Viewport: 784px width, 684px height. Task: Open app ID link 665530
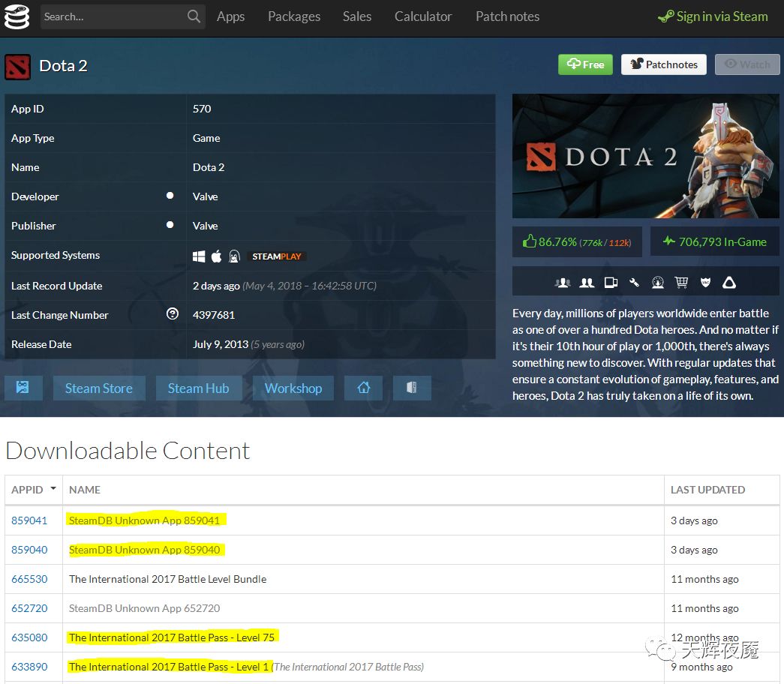(x=29, y=579)
